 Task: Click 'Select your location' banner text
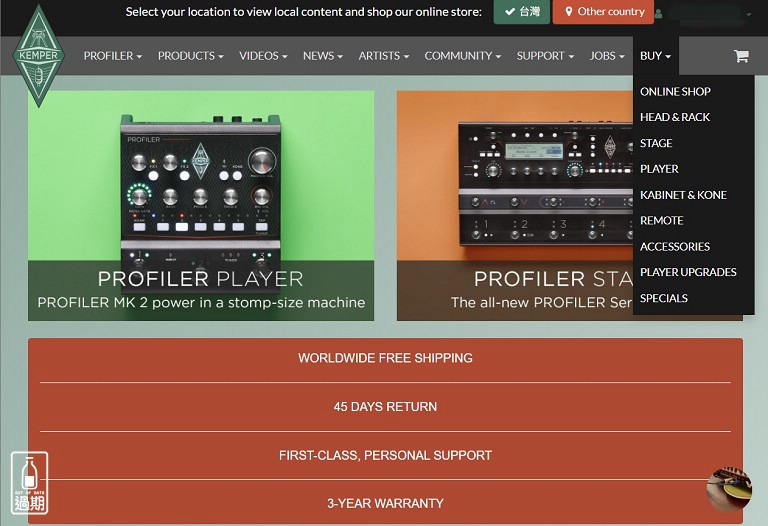[304, 12]
